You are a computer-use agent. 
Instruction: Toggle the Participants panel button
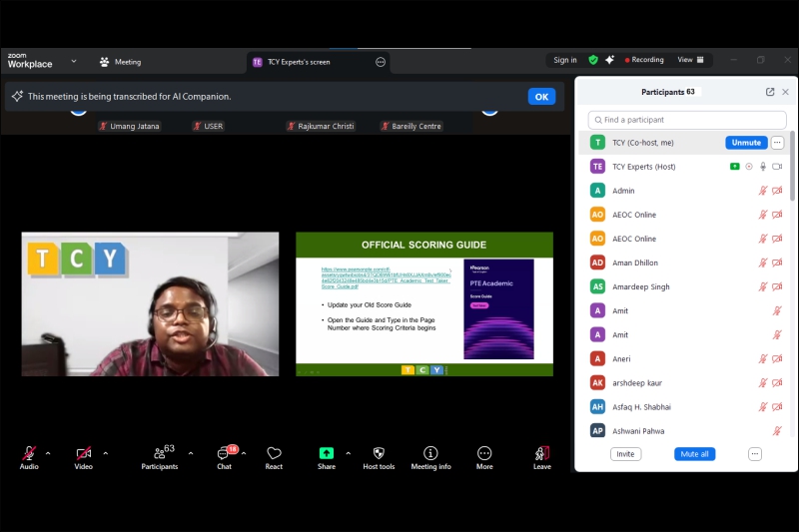tap(159, 454)
